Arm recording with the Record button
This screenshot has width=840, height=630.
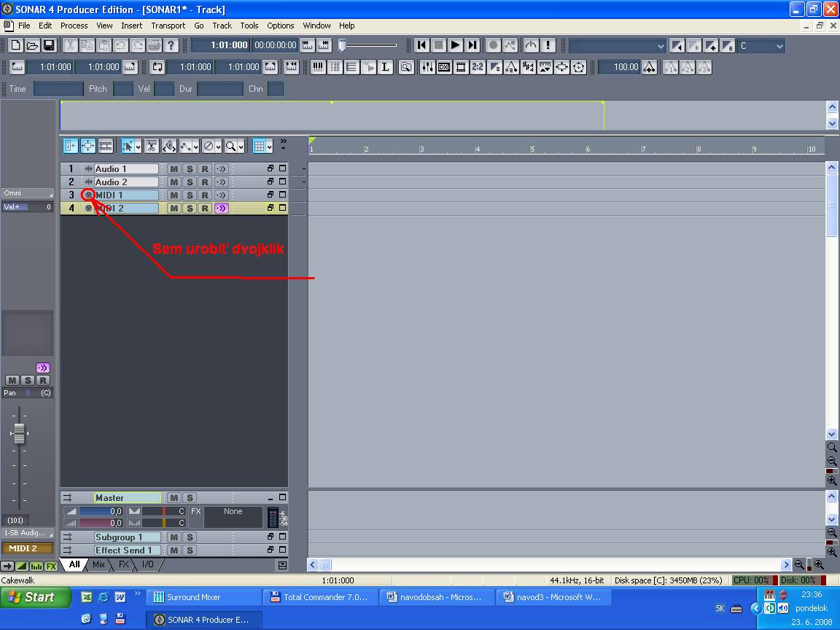pyautogui.click(x=494, y=45)
